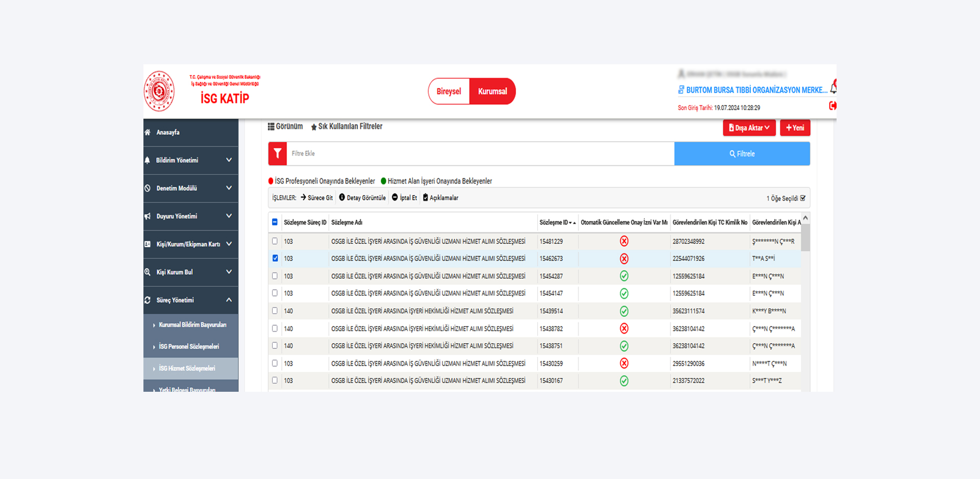
Task: Check the row for contract 15481229
Action: tap(275, 241)
